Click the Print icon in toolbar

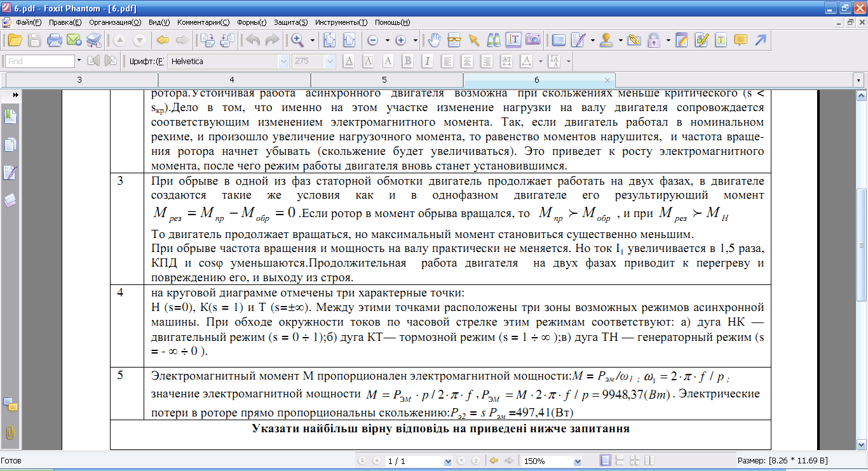pos(55,40)
